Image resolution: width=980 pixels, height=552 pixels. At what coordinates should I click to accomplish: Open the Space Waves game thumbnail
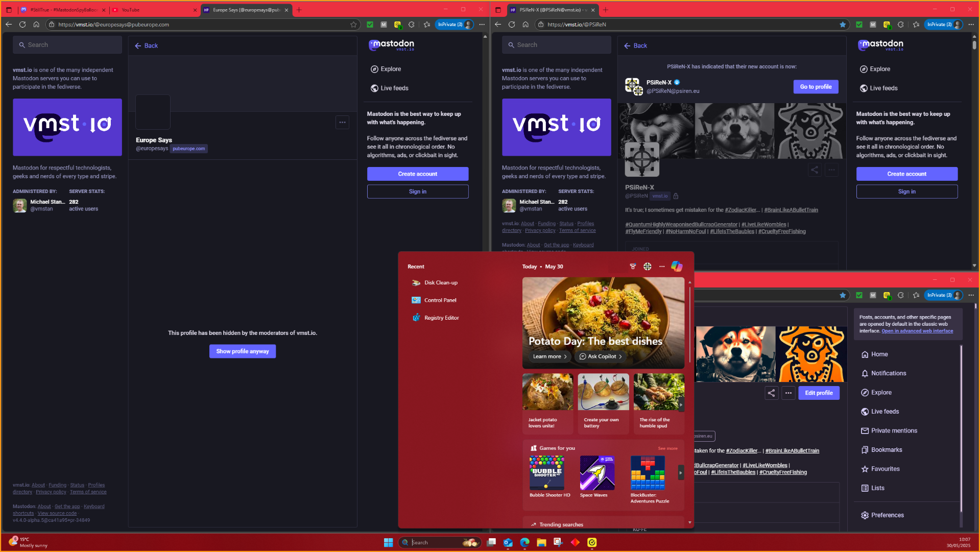597,473
